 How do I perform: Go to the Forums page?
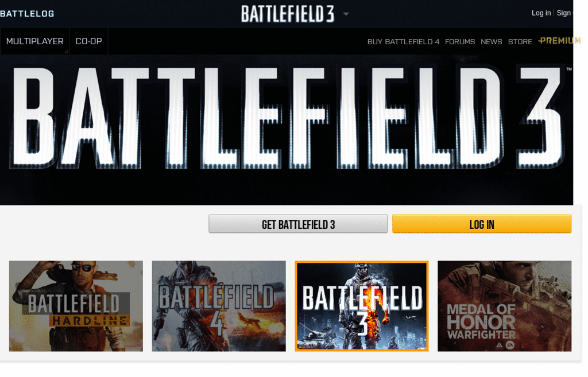(460, 41)
